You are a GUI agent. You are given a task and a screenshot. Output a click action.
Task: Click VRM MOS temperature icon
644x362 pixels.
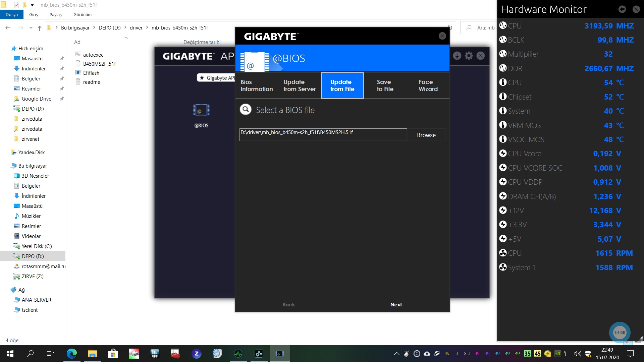click(x=503, y=125)
